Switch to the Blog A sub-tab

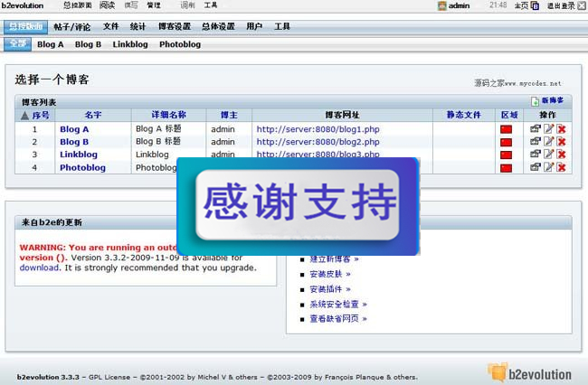(x=51, y=44)
